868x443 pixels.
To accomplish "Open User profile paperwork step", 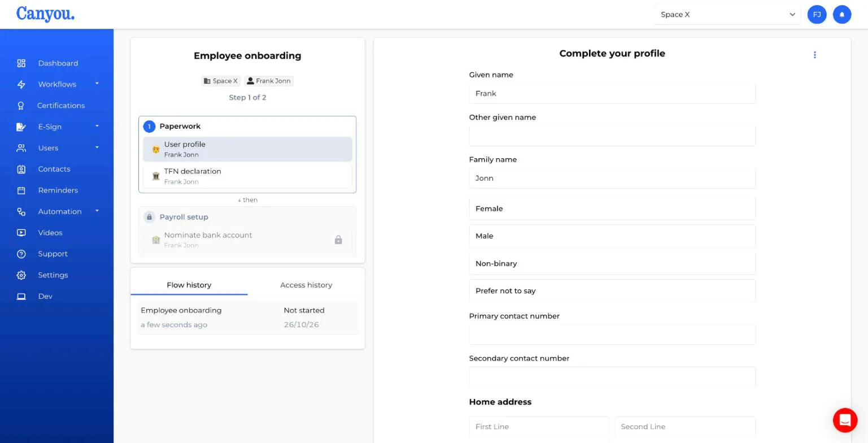I will [247, 149].
